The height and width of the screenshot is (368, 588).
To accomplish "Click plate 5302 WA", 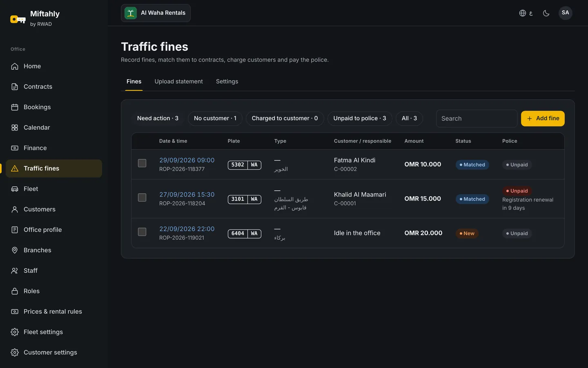I will pyautogui.click(x=245, y=165).
